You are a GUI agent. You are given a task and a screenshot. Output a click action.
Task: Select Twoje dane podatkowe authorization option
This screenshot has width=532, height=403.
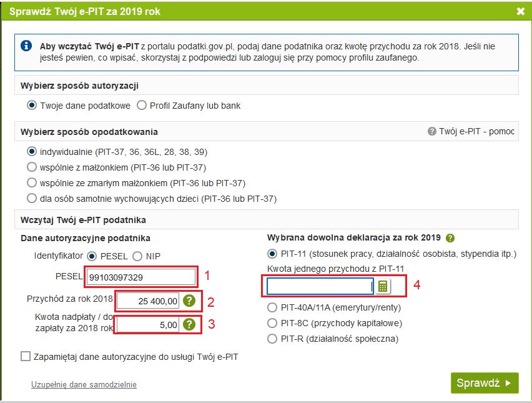coord(32,106)
